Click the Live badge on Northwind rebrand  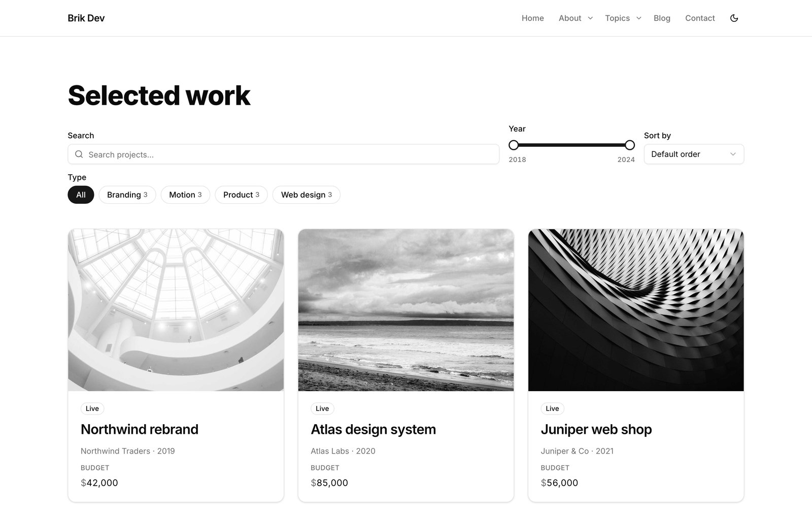pyautogui.click(x=92, y=408)
